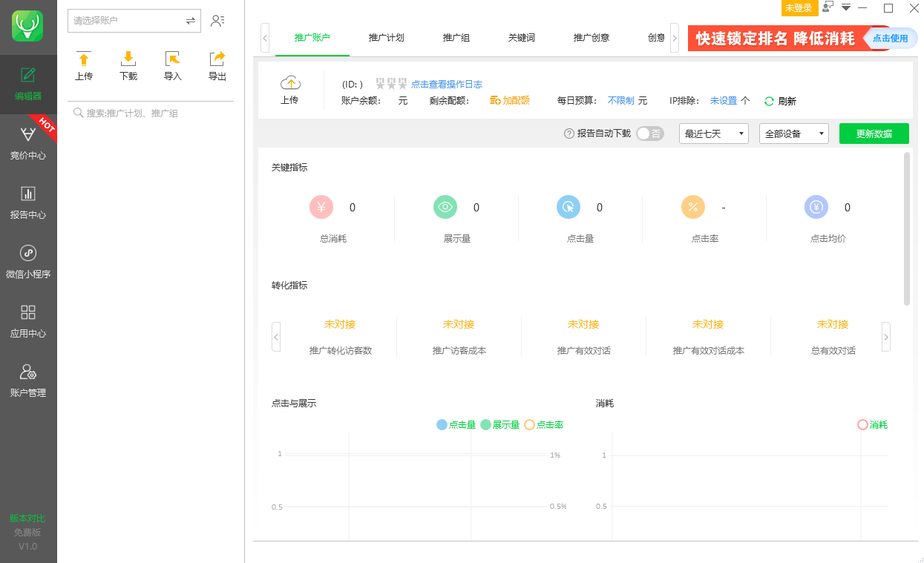Open the report center (报告中心) sidebar icon
The height and width of the screenshot is (563, 924).
28,194
